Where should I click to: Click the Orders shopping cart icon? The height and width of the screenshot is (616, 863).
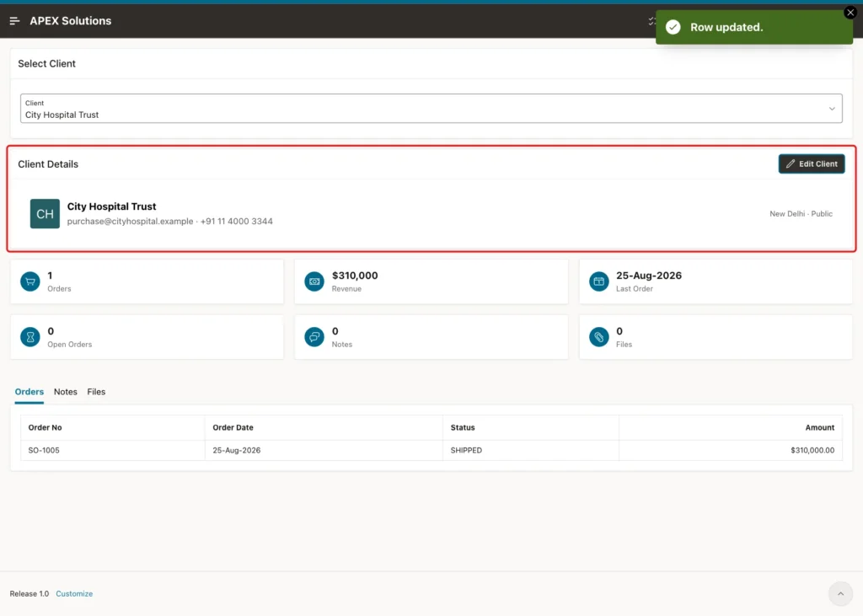click(30, 281)
